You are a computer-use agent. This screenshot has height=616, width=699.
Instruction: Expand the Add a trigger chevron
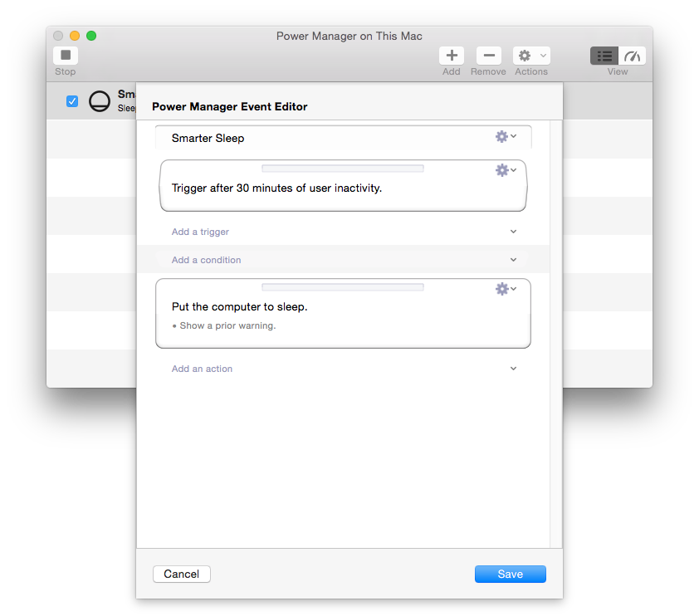point(514,232)
